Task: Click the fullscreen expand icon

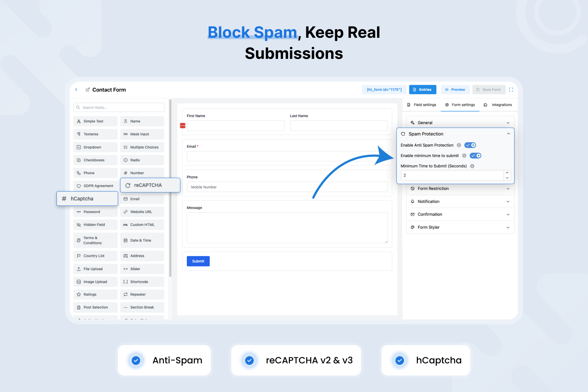Action: point(511,89)
